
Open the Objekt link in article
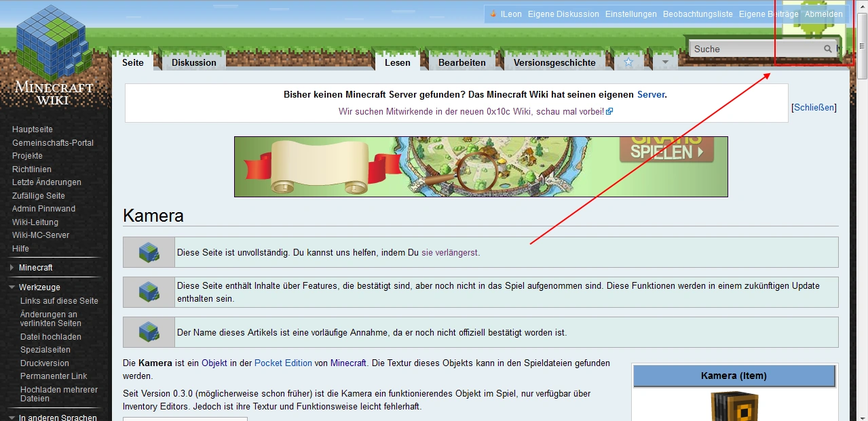click(x=214, y=363)
